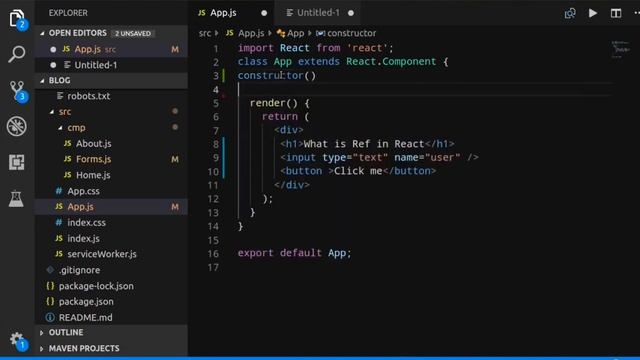The width and height of the screenshot is (640, 360).
Task: Open Home.js in cmp folder
Action: (x=93, y=175)
